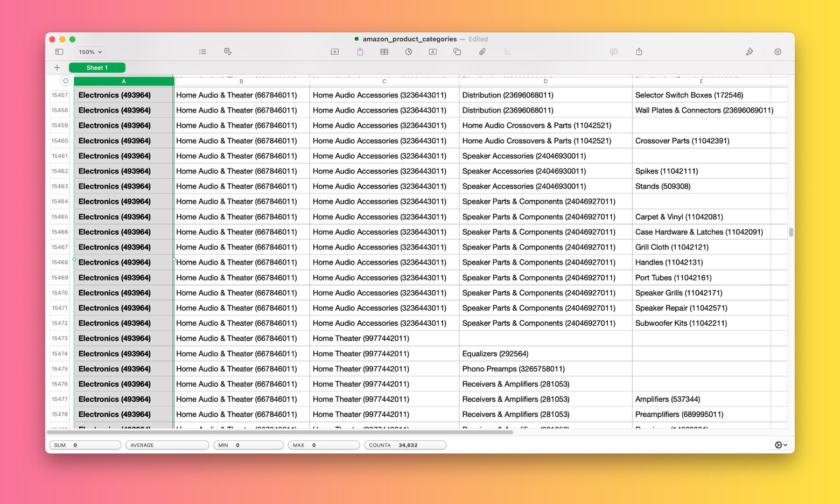Image resolution: width=840 pixels, height=504 pixels.
Task: Select cell 'Equalizers (292564)'
Action: (545, 354)
